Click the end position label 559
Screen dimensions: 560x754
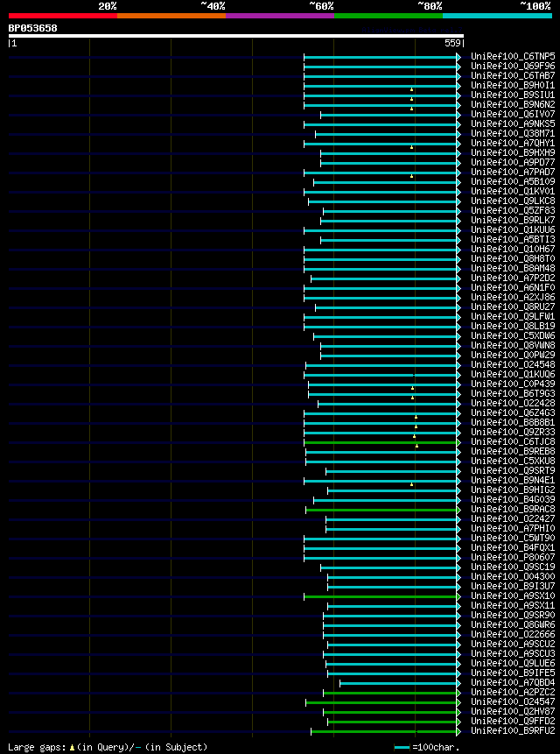pos(452,43)
